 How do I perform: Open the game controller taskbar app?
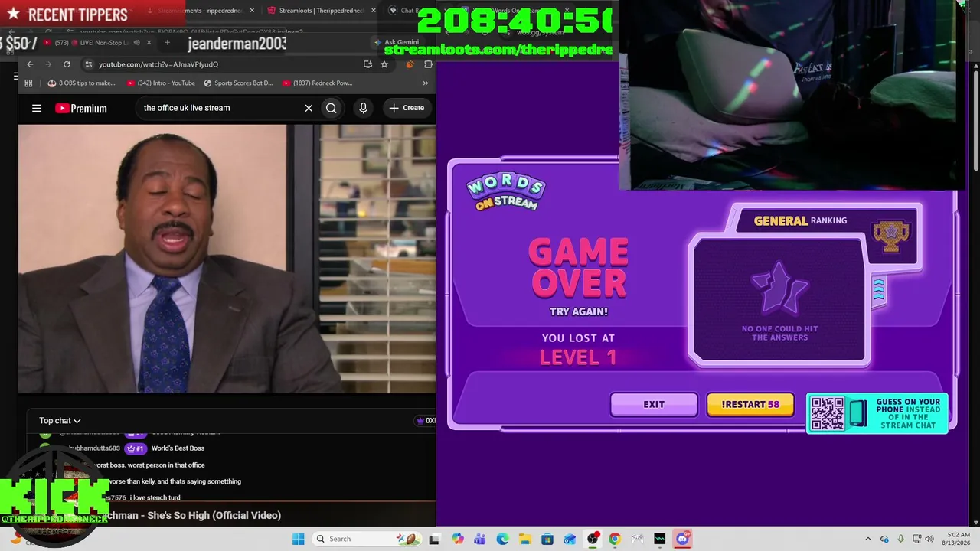tap(637, 539)
